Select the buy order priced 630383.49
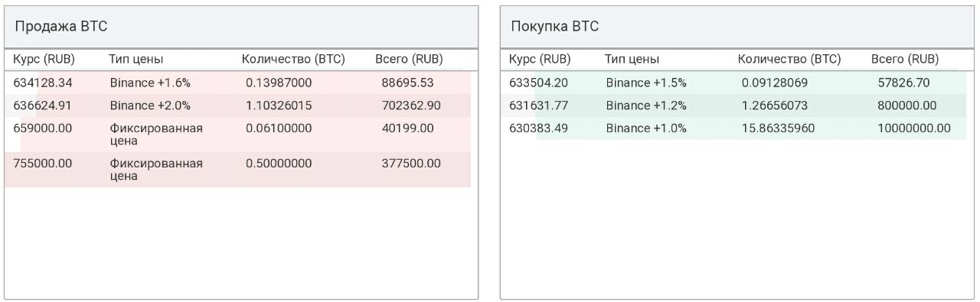The height and width of the screenshot is (302, 980). coord(733,128)
